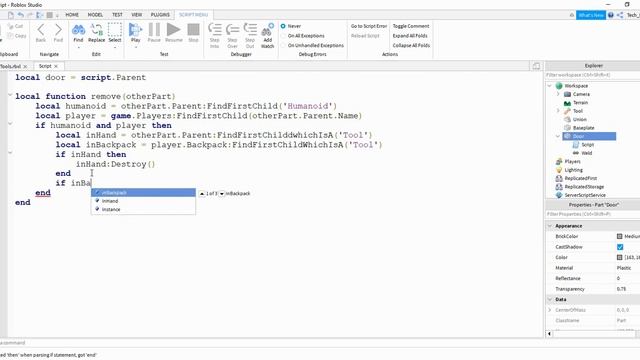This screenshot has height=360, width=640.
Task: Open the What's New button
Action: point(591,15)
